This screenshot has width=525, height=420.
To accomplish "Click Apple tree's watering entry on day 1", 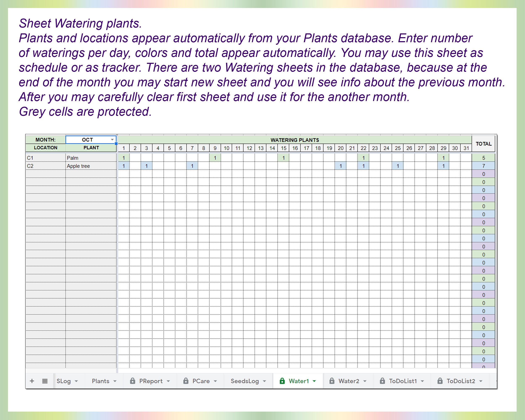I will pos(124,166).
